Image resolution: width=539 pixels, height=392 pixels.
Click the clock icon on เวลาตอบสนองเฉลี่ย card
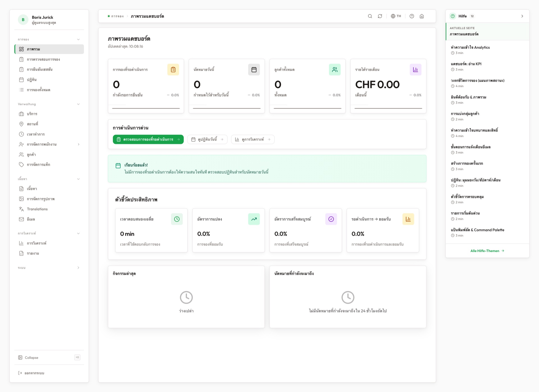point(177,219)
